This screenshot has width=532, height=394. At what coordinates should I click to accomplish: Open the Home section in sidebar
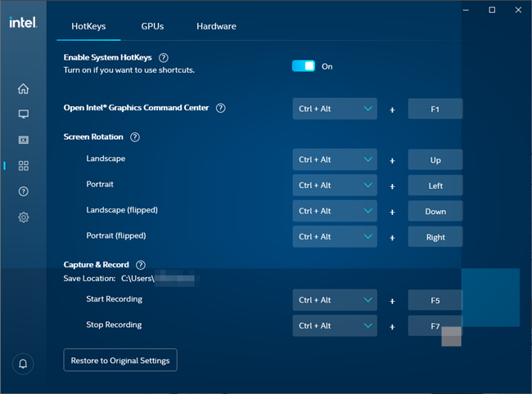tap(24, 89)
